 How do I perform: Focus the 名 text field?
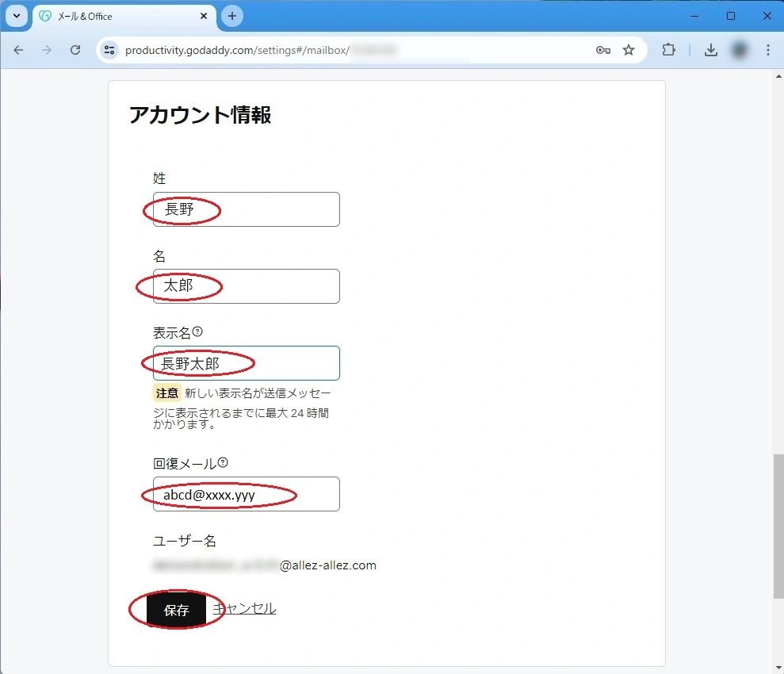[x=270, y=286]
